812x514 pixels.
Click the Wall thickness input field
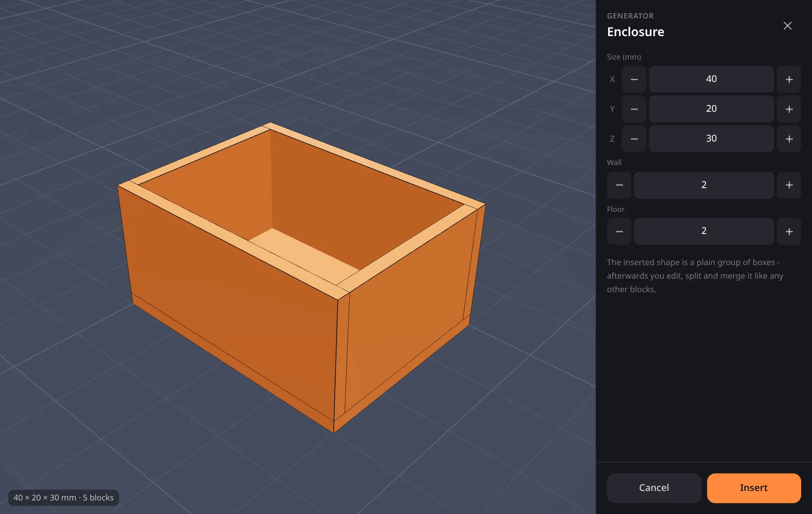pos(704,185)
